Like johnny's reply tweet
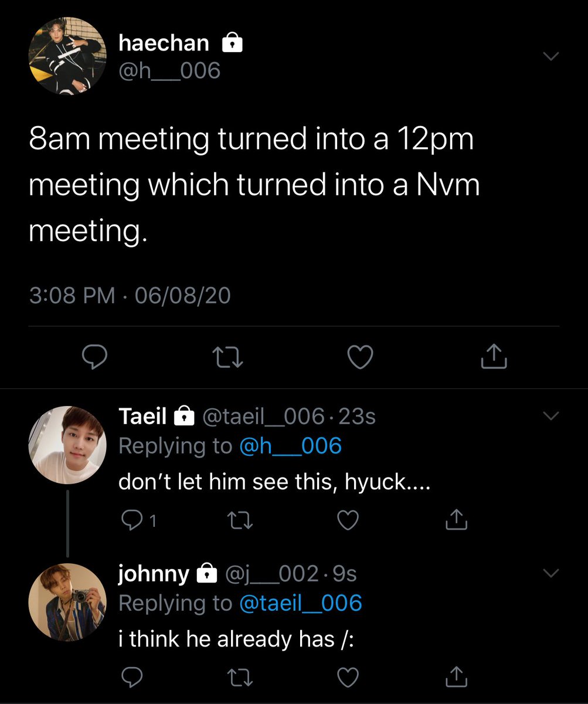This screenshot has width=588, height=704. (x=348, y=678)
